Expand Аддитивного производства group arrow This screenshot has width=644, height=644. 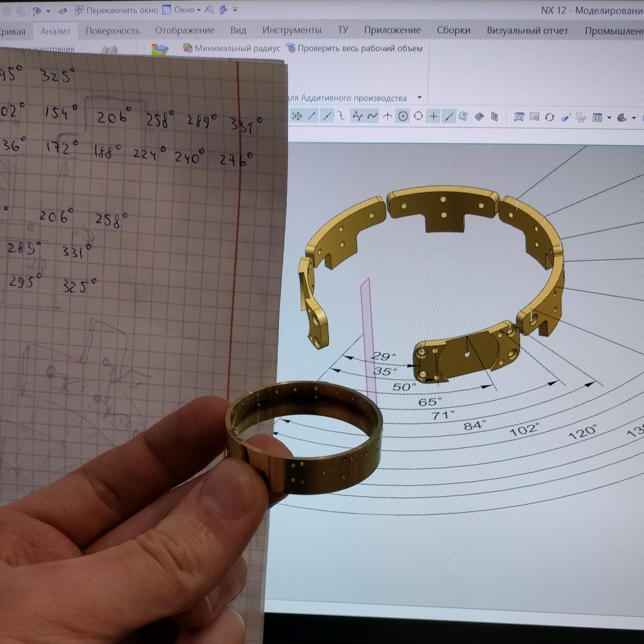(419, 98)
